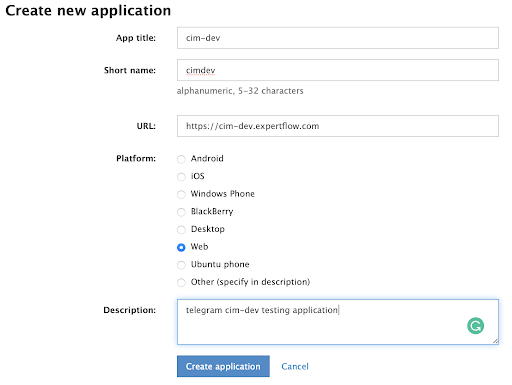Click inside the Description text area
512x385 pixels.
[x=338, y=322]
